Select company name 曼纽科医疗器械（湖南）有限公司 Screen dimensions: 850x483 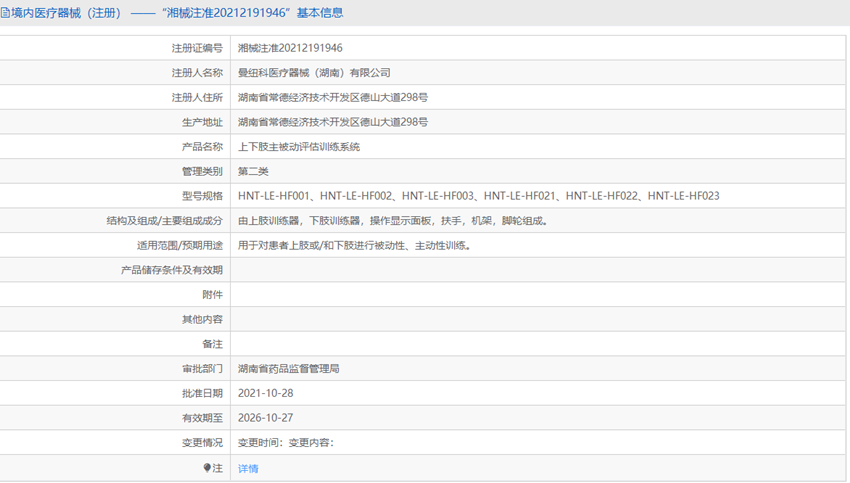pos(314,73)
